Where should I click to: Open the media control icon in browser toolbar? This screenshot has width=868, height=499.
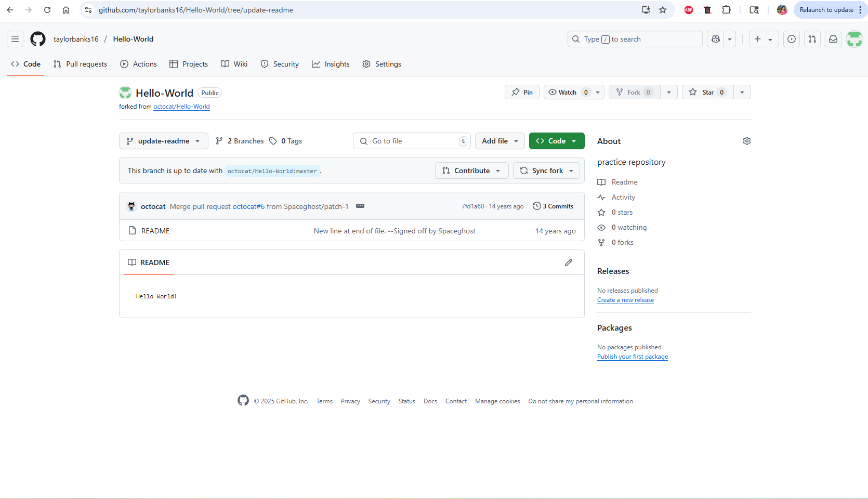pos(754,10)
